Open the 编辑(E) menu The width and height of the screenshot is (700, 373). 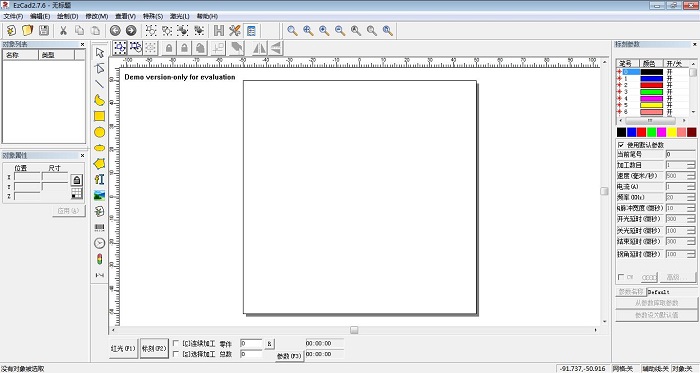click(x=40, y=16)
